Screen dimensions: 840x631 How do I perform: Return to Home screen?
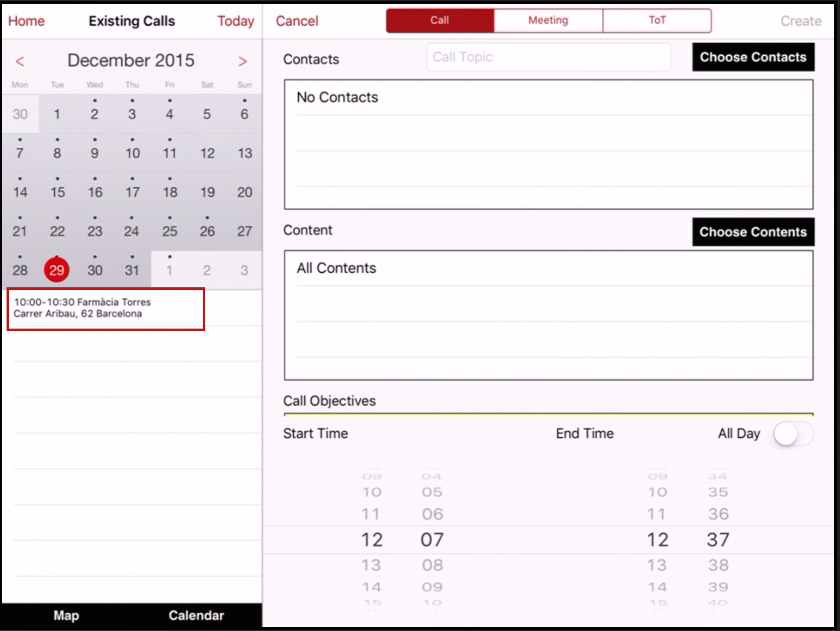[26, 21]
